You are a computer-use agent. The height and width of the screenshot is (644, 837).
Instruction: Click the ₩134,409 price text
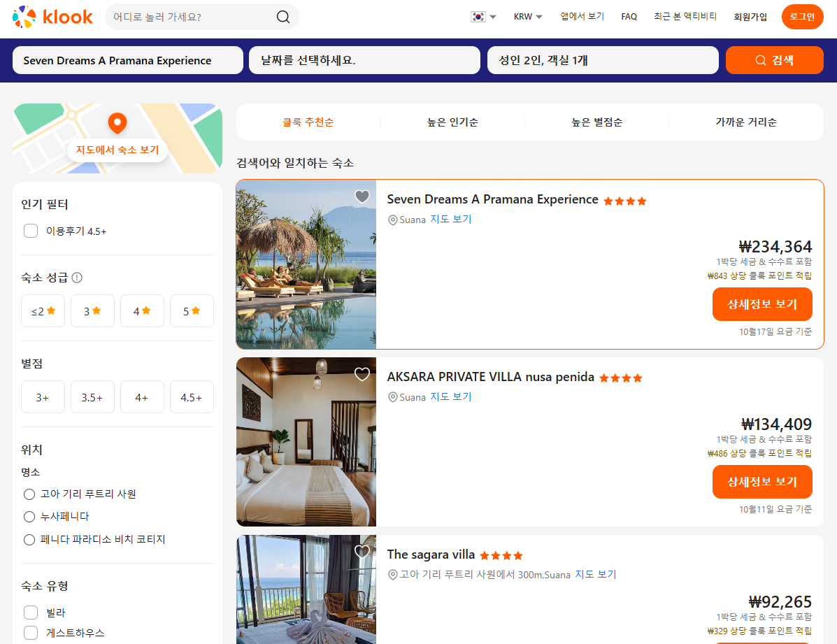(x=777, y=424)
